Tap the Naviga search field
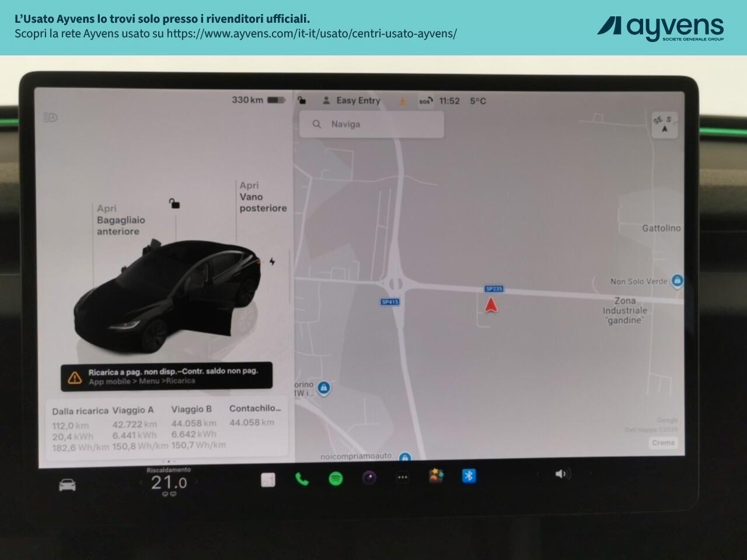Screen dimensions: 747x560 [371, 124]
